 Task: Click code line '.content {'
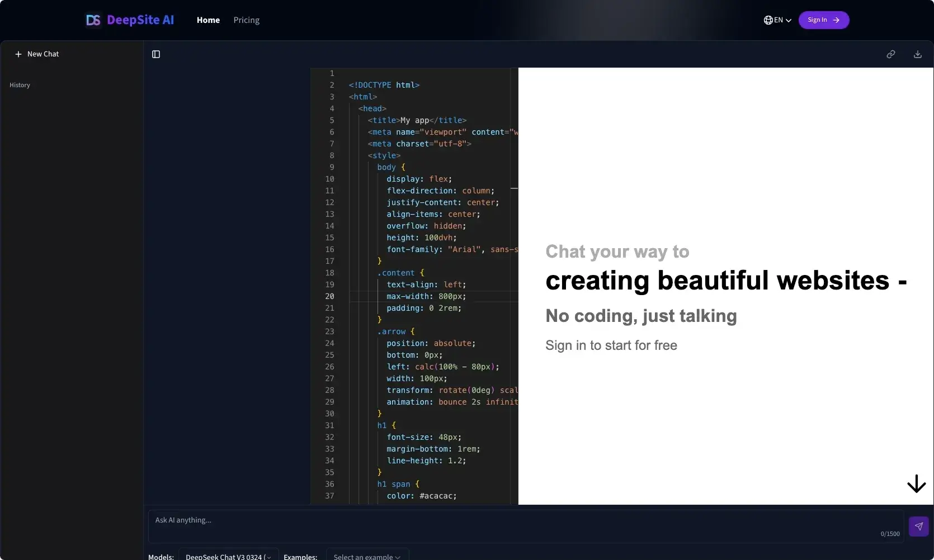click(400, 273)
